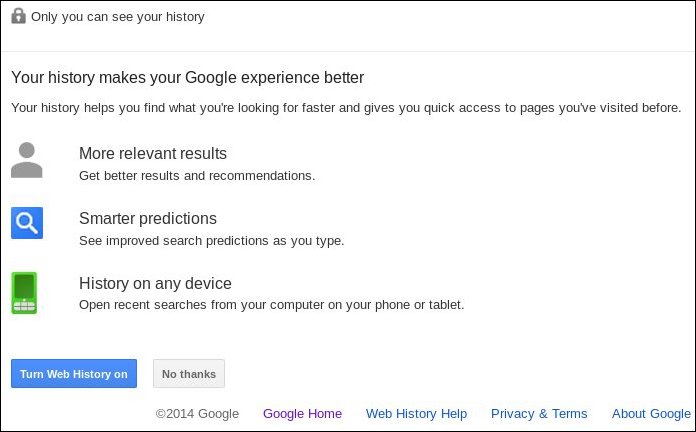Visit the Privacy & Terms link
Viewport: 696px width, 432px height.
539,413
